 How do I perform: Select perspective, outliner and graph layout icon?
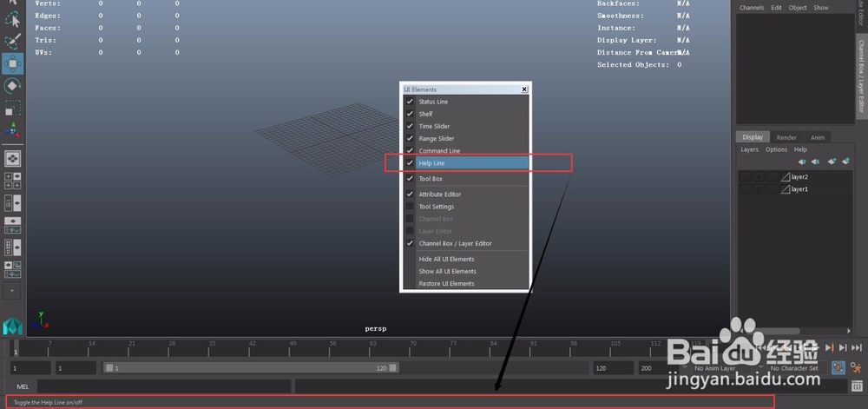(x=13, y=269)
